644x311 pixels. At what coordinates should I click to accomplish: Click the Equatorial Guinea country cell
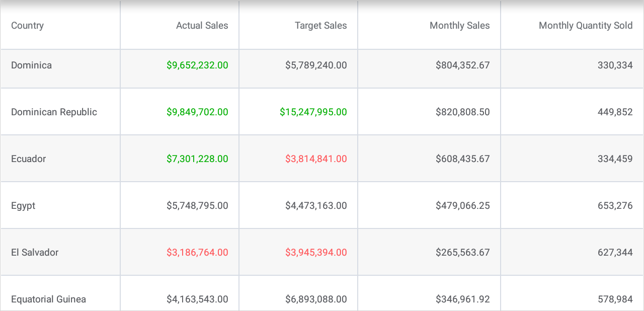[x=48, y=299]
